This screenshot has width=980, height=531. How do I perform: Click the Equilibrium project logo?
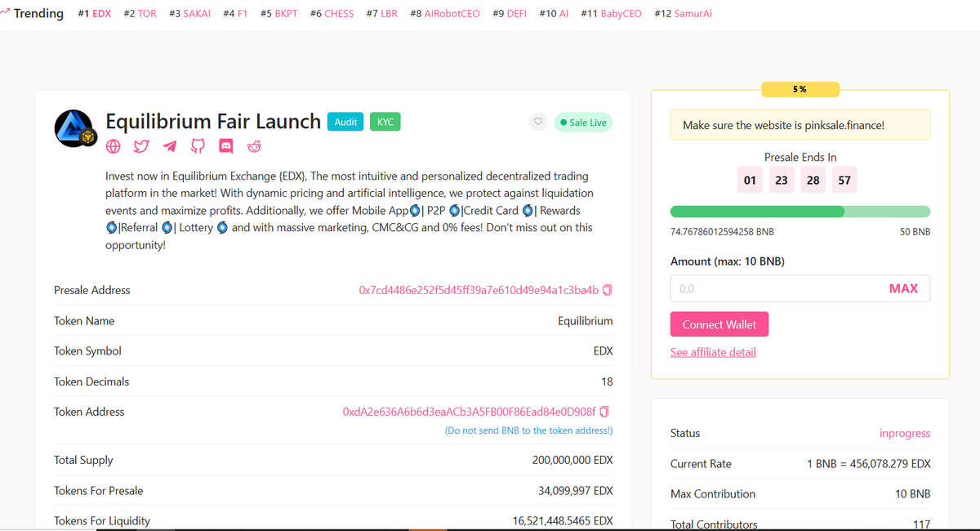click(x=76, y=129)
